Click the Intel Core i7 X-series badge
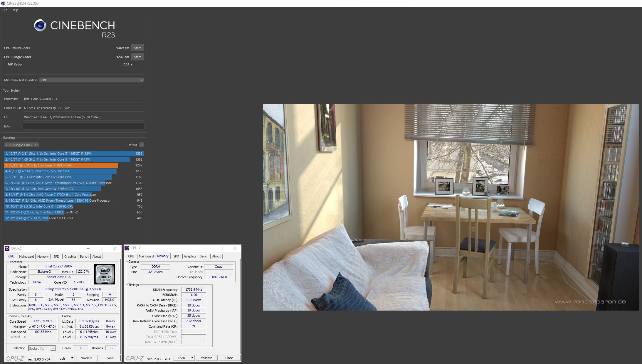Viewport: 642px width, 364px height. (x=105, y=274)
